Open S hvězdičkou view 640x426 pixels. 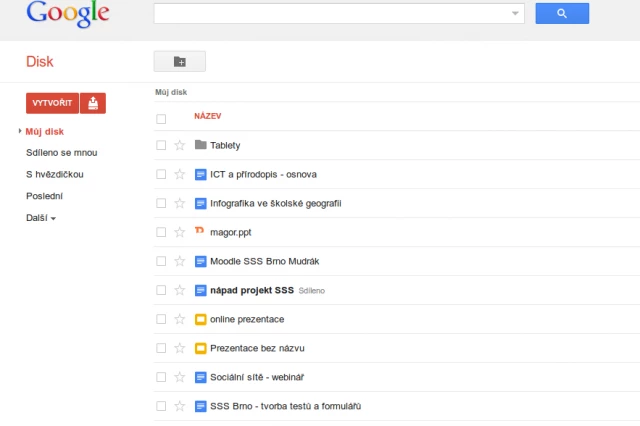55,175
